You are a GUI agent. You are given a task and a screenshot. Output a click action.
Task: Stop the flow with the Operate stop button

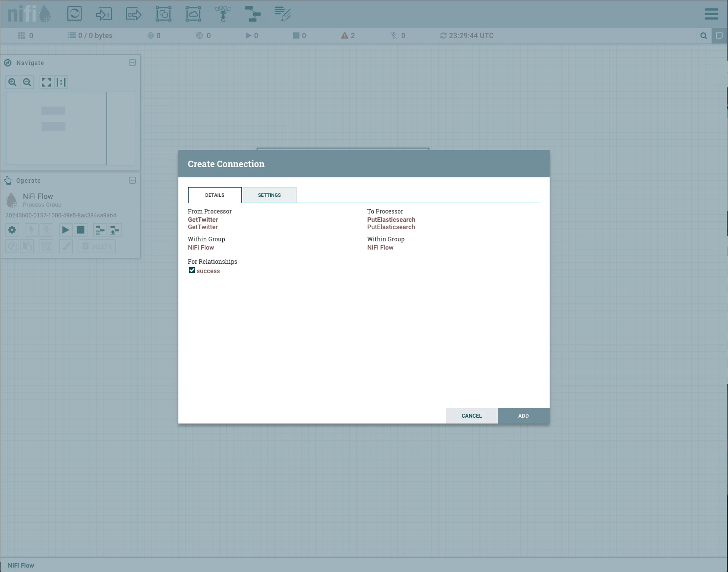coord(81,230)
